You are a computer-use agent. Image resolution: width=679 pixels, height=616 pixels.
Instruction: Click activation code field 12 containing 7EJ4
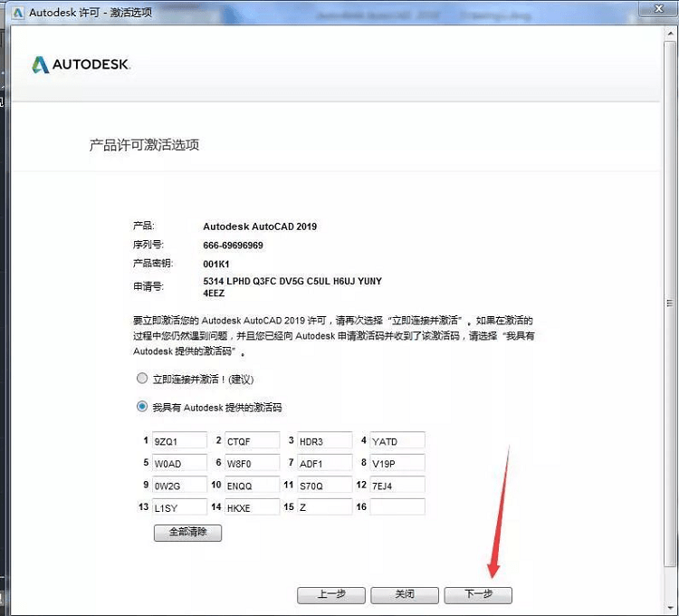(x=397, y=485)
